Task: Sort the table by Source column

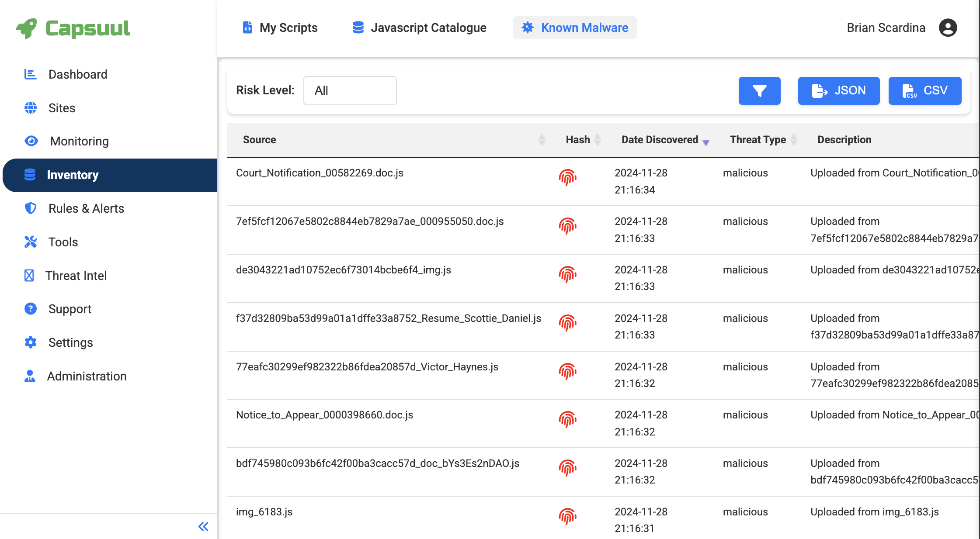Action: tap(542, 140)
